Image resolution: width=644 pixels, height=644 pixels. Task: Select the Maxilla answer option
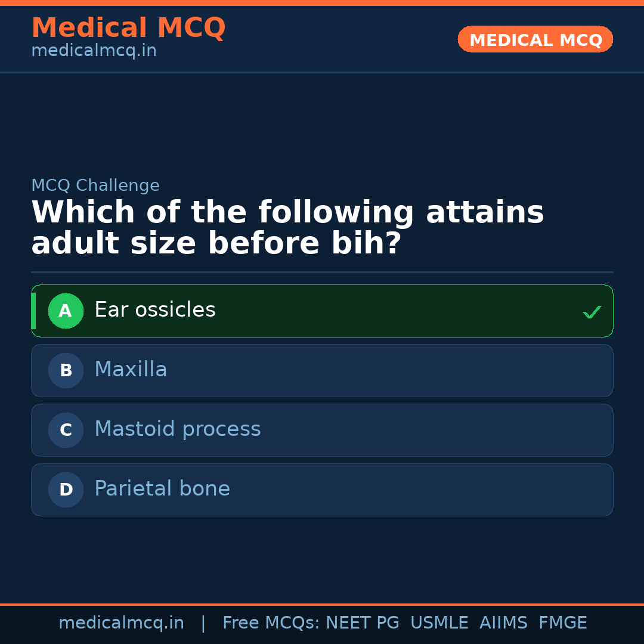coord(322,370)
